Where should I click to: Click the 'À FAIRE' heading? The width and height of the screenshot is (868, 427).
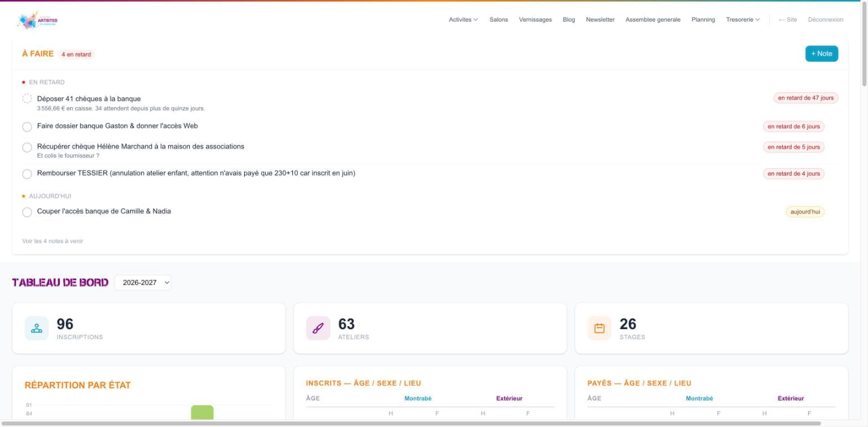[x=38, y=54]
